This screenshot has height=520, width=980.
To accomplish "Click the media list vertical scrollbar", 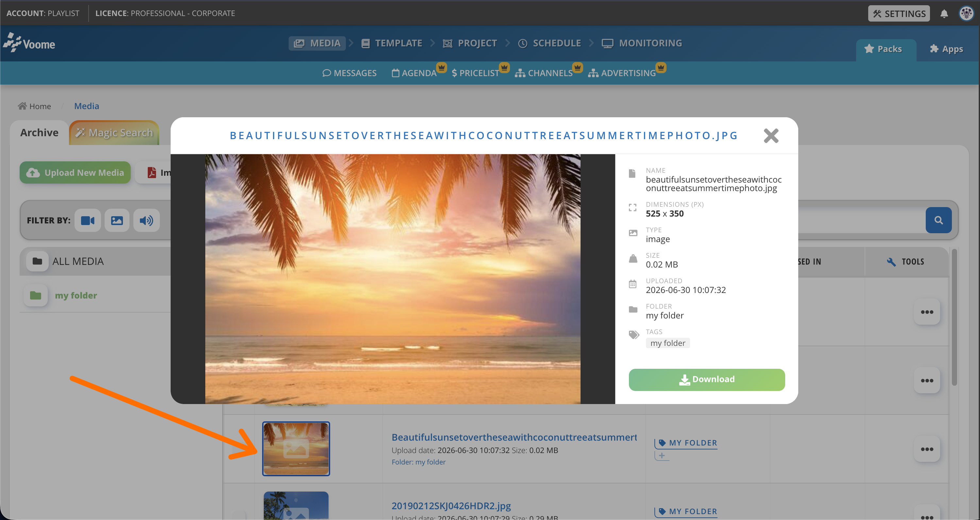I will 954,317.
